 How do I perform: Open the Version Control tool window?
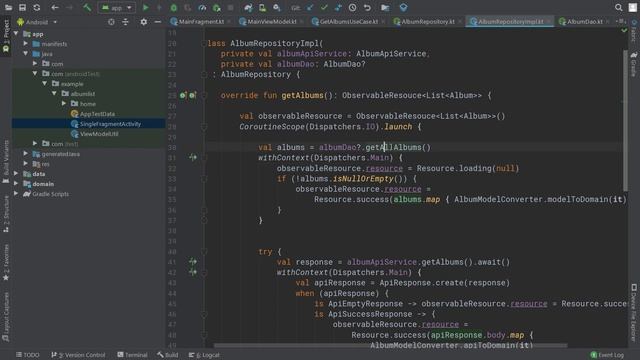click(78, 355)
